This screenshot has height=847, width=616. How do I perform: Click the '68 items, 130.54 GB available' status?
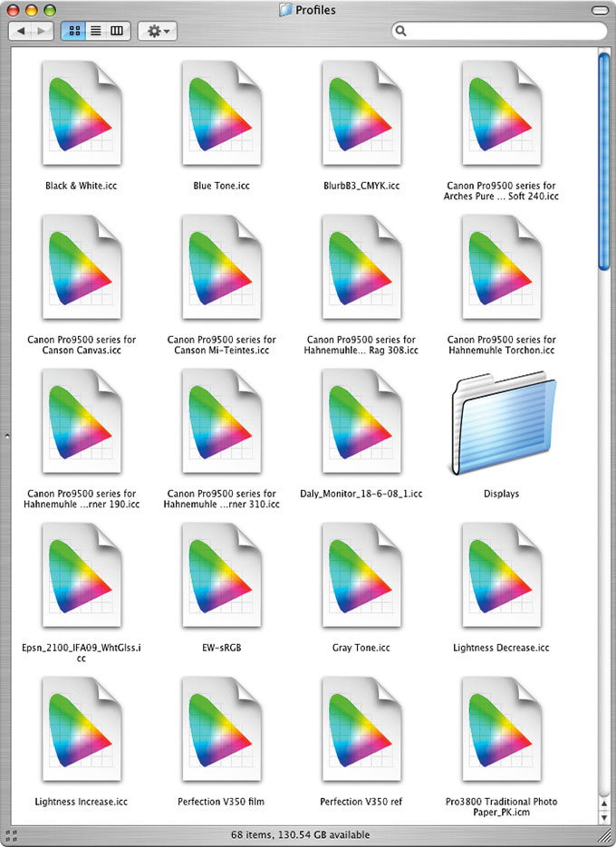[x=301, y=834]
